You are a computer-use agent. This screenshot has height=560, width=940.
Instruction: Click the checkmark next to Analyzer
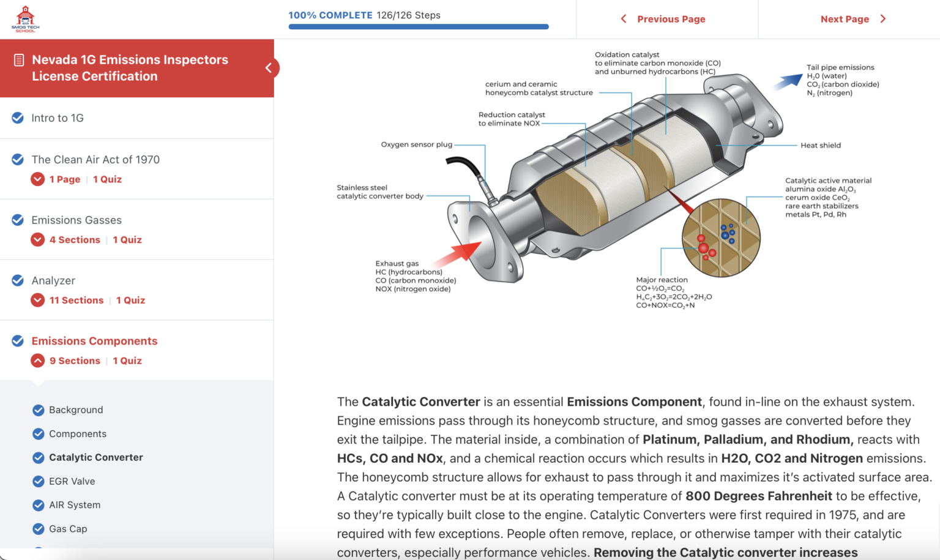pyautogui.click(x=18, y=280)
